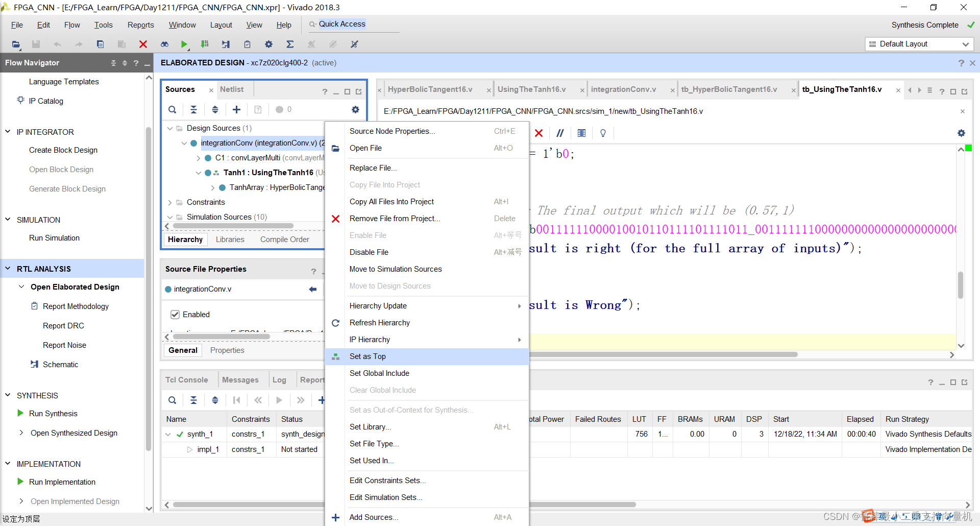Click the editor vertical scrollbar

[961, 284]
